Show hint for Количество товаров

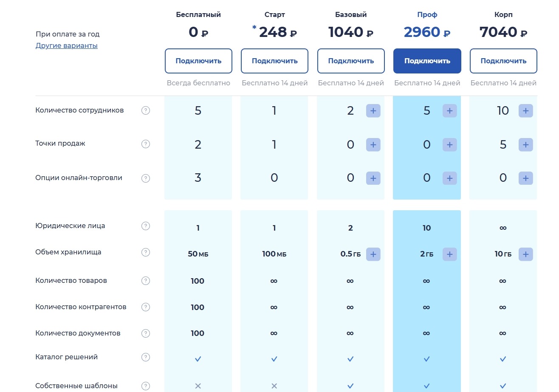146,281
